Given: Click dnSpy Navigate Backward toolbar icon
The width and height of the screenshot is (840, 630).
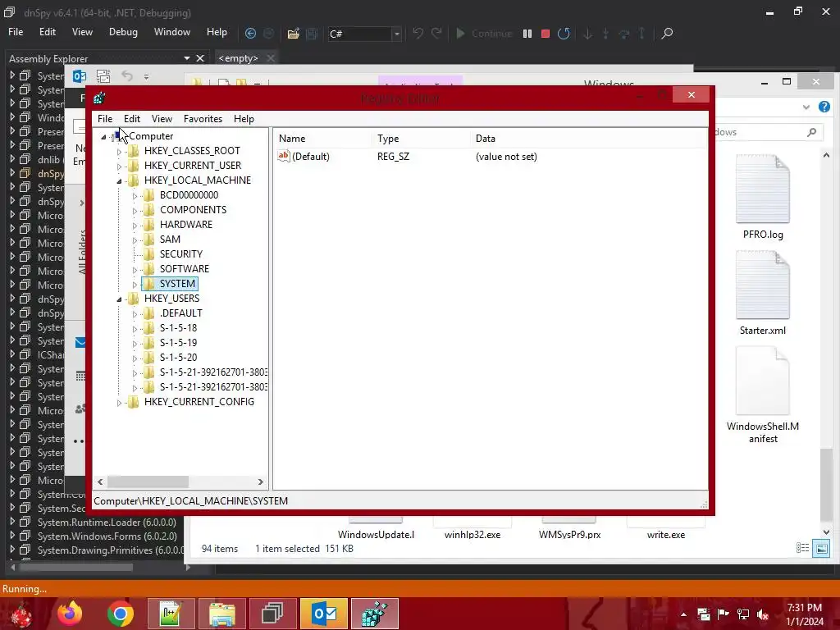Looking at the screenshot, I should (250, 33).
